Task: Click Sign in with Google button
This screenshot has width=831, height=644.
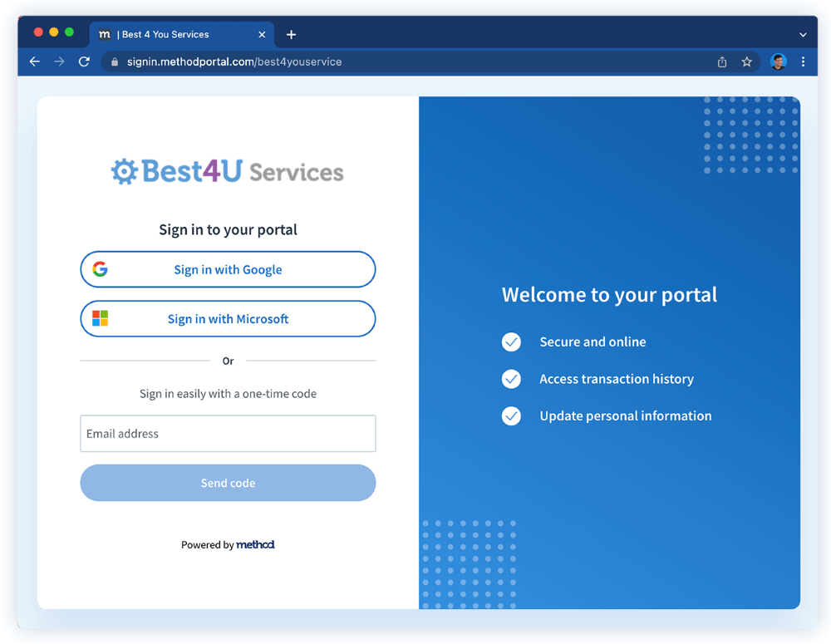Action: pyautogui.click(x=228, y=269)
